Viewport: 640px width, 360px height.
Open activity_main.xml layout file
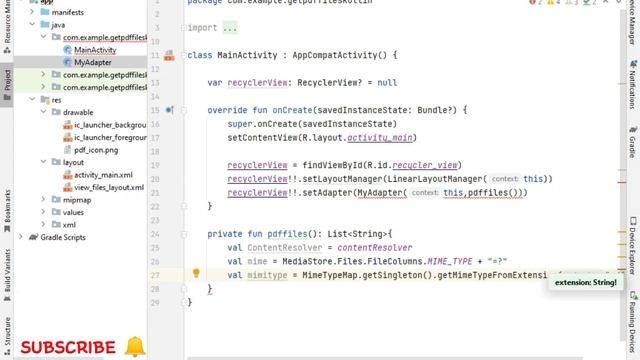click(x=103, y=175)
